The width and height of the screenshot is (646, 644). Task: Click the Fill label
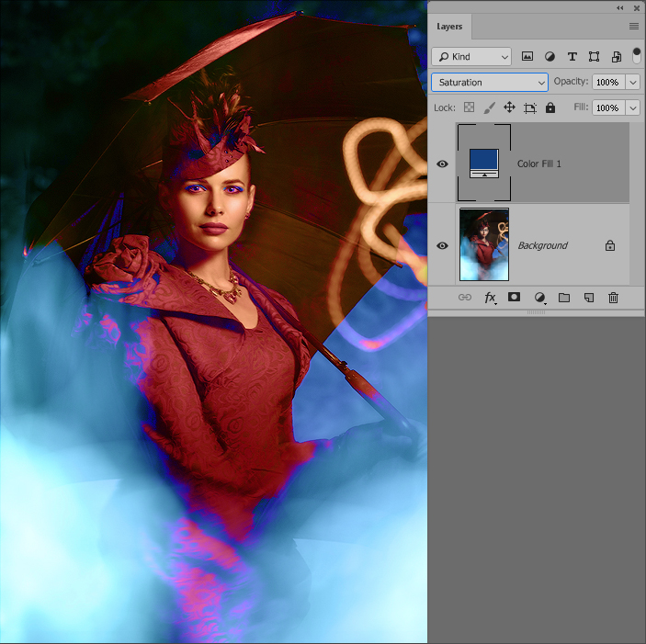click(x=581, y=107)
